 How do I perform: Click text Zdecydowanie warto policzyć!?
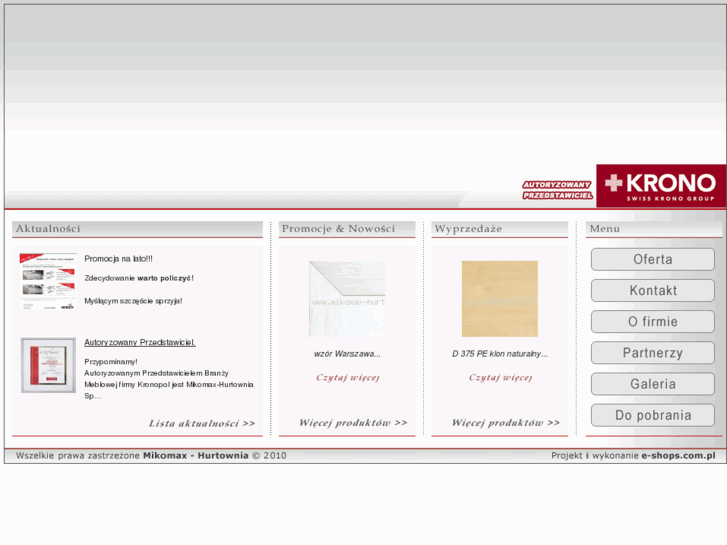139,278
